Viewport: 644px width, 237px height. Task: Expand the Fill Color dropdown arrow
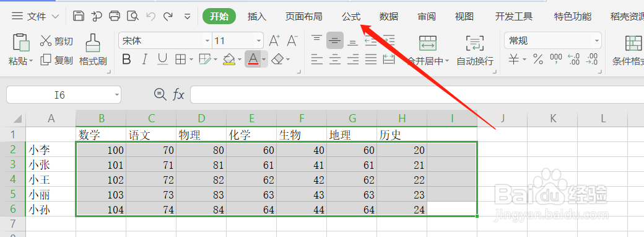pos(240,60)
